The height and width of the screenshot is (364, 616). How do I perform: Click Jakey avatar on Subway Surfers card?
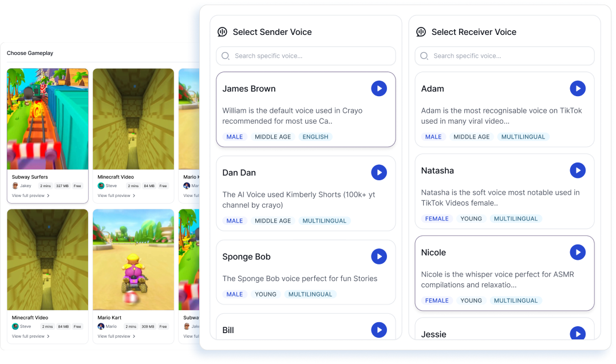click(15, 186)
